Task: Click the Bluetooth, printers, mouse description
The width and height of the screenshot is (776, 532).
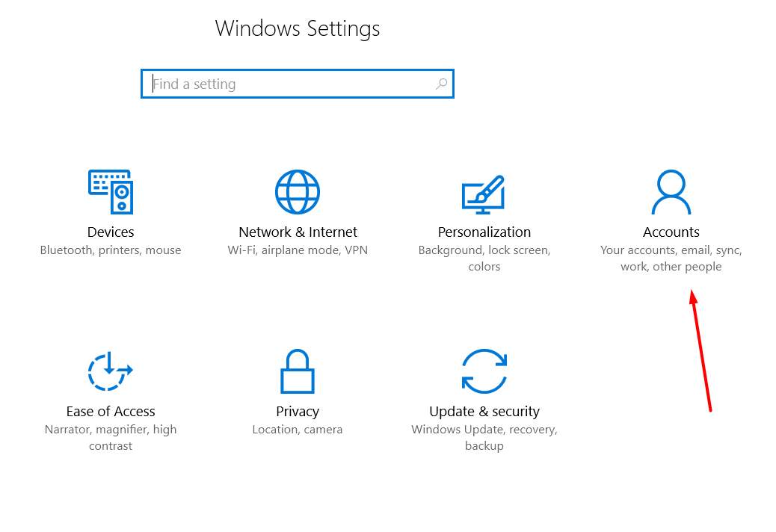Action: click(111, 250)
